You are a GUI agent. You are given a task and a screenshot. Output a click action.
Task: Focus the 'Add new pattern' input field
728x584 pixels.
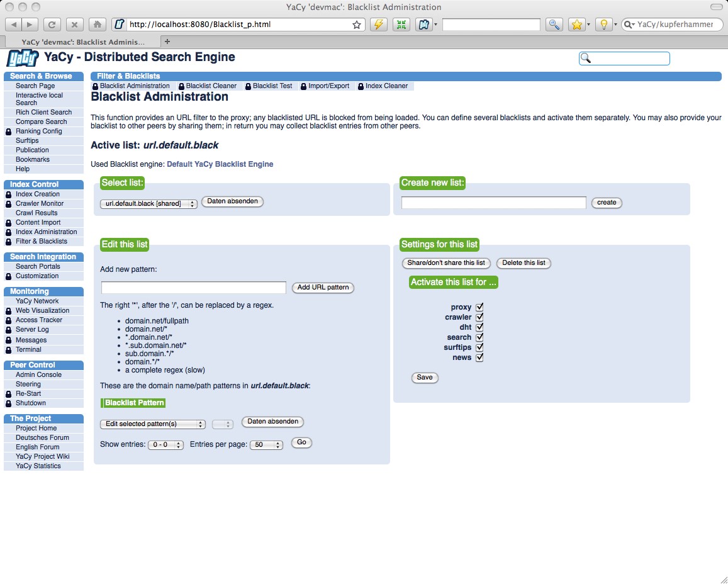point(194,288)
